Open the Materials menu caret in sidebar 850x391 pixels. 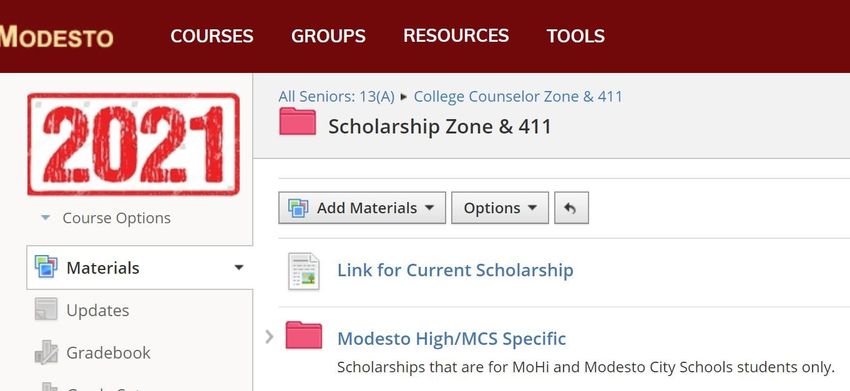pos(239,267)
